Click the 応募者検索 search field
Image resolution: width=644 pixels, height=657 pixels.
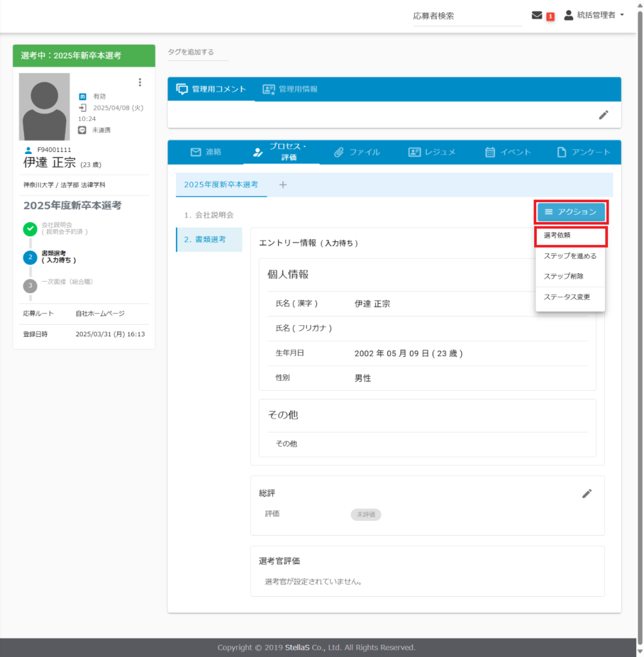pyautogui.click(x=467, y=17)
